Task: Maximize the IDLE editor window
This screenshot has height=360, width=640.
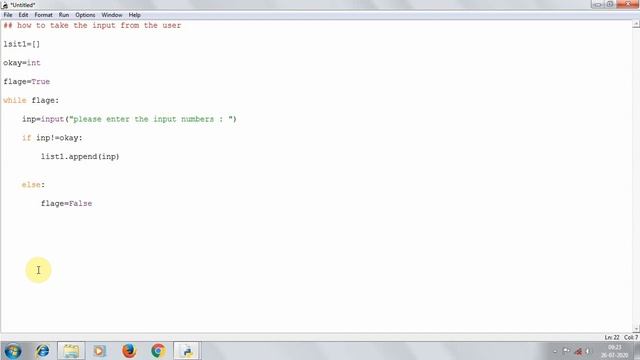Action: 610,4
